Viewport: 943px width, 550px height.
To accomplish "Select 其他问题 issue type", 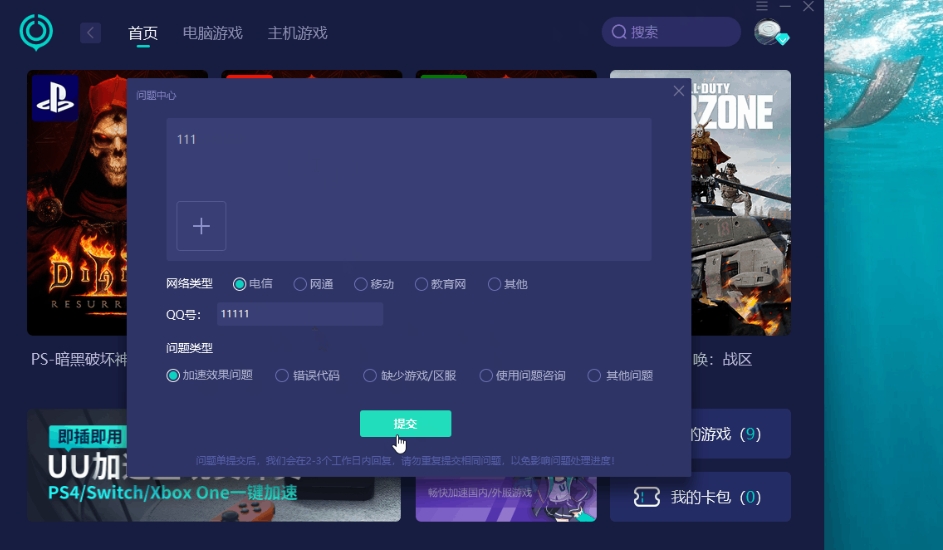I will click(620, 375).
